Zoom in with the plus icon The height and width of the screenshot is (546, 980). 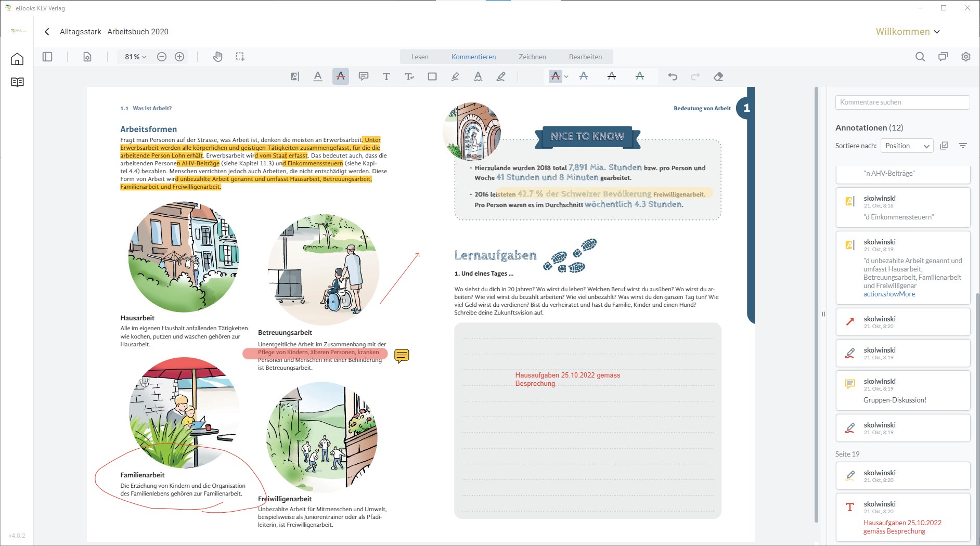[179, 57]
